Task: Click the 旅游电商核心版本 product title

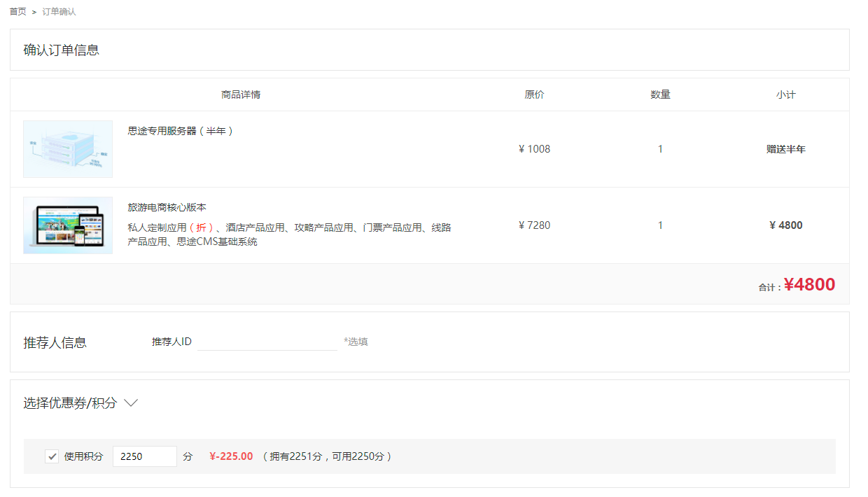Action: (x=167, y=208)
